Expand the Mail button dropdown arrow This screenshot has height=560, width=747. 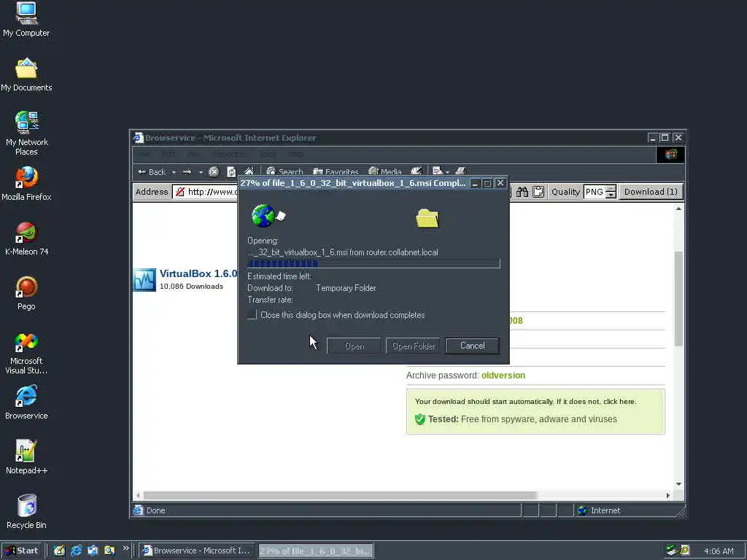tap(447, 172)
